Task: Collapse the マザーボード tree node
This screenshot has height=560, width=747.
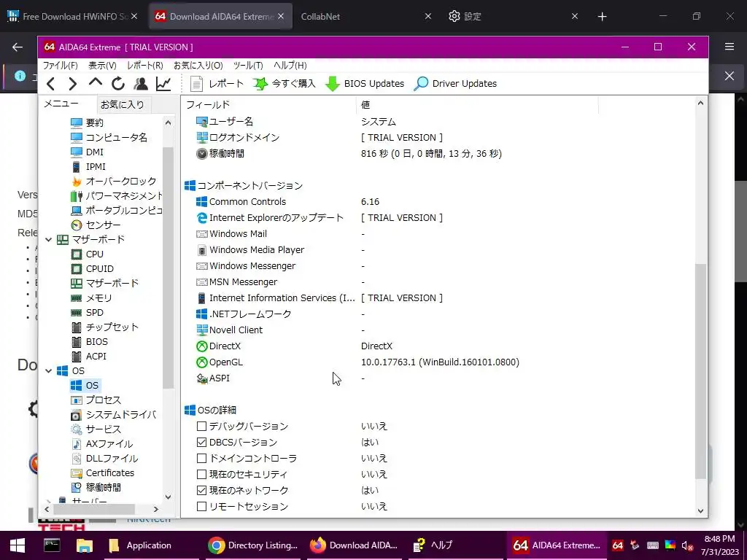Action: point(49,239)
